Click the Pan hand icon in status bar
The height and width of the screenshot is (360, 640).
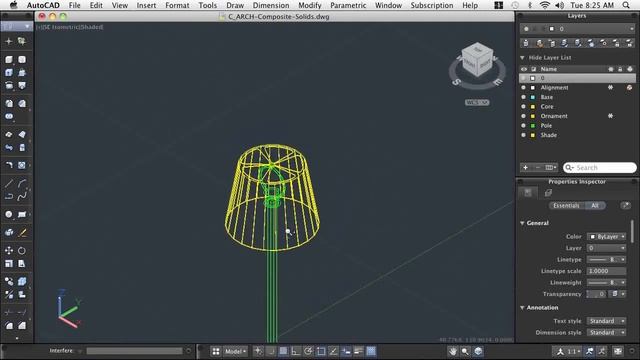click(453, 351)
